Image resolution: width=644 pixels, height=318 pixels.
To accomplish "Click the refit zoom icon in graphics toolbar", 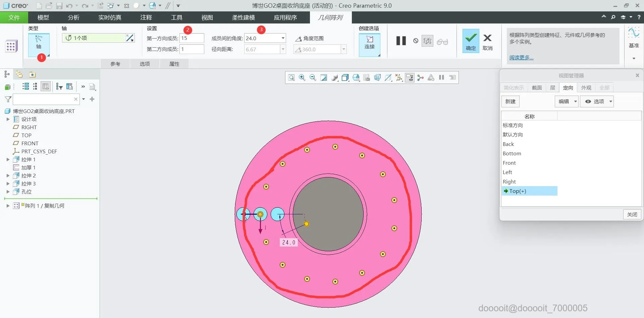I will pyautogui.click(x=291, y=78).
